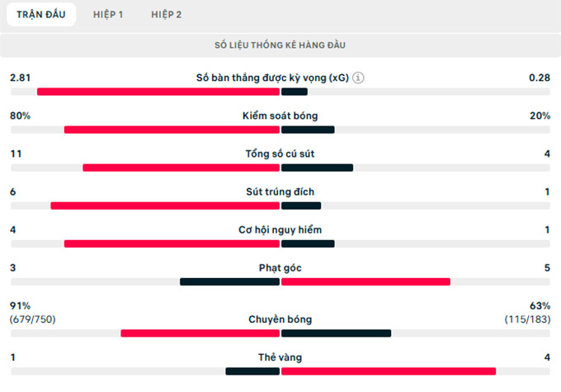Open the HIỆP 2 tab
Viewport: 561px width, 392px height.
coord(167,14)
